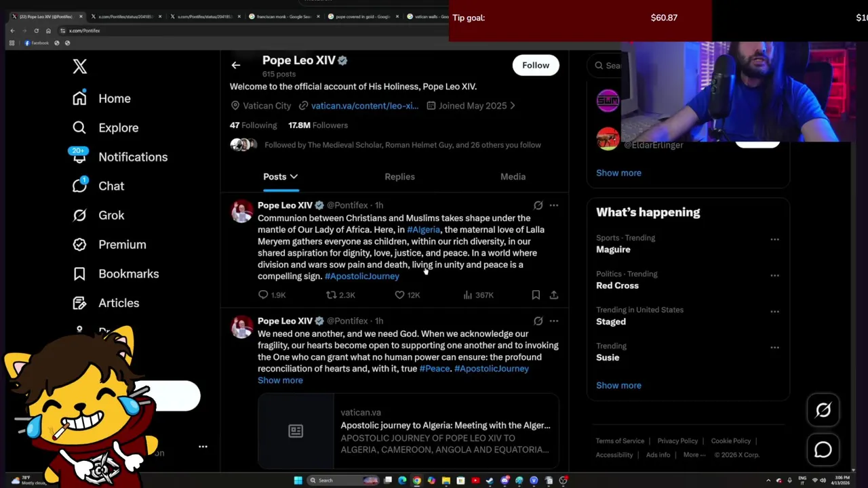Open the #Algeria hashtag
Image resolution: width=868 pixels, height=488 pixels.
423,230
